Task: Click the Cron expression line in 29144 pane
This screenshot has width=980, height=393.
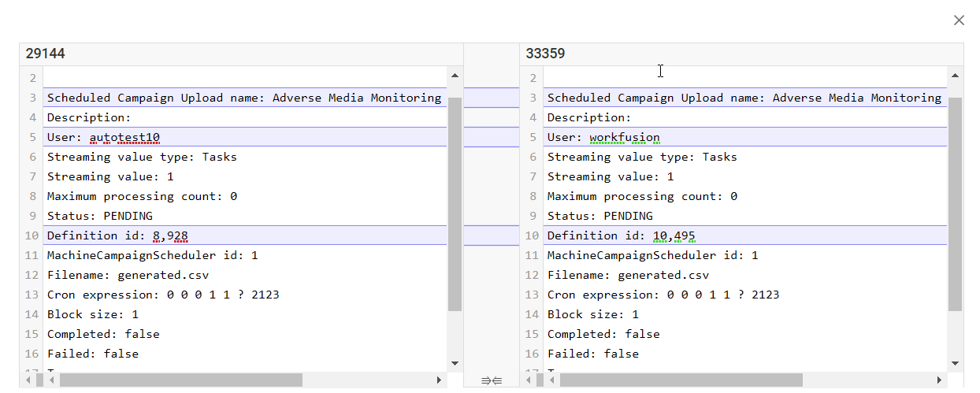Action: click(x=163, y=295)
